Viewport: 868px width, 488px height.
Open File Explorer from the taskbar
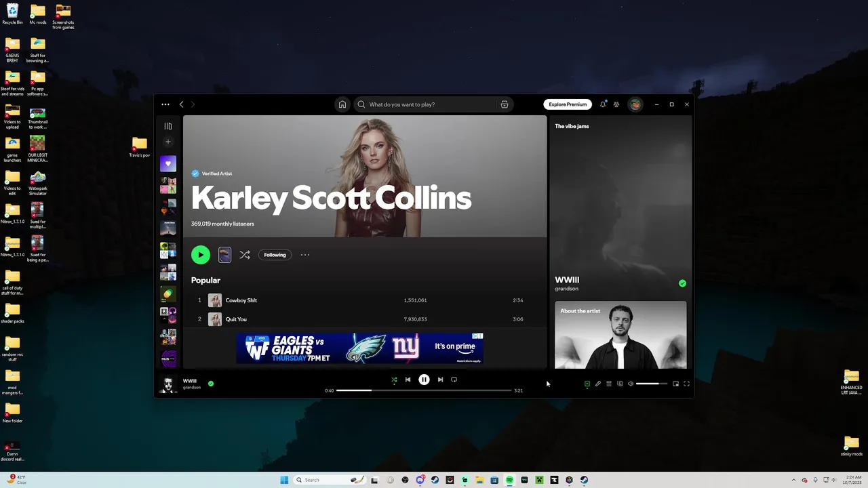pos(479,480)
